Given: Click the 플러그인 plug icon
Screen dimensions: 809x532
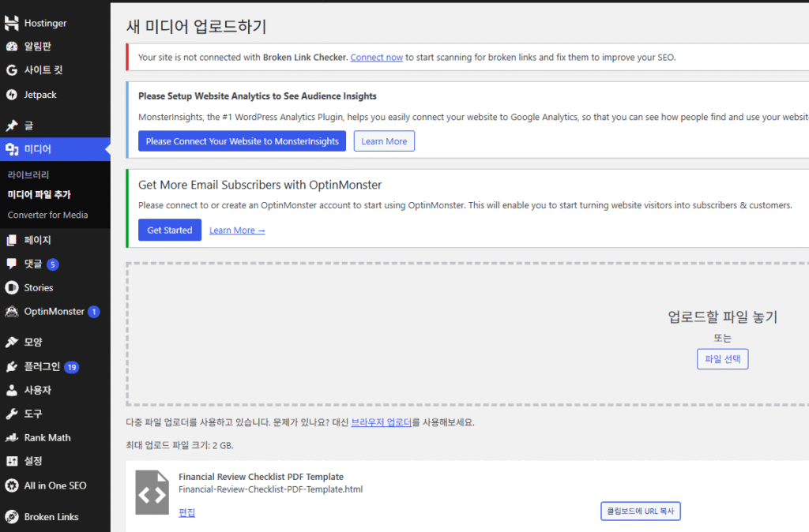Looking at the screenshot, I should (x=11, y=366).
